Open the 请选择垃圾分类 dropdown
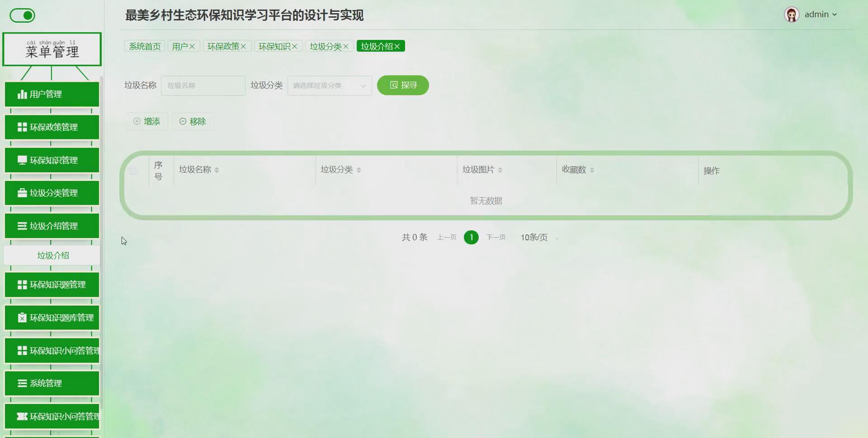This screenshot has width=868, height=438. 330,86
